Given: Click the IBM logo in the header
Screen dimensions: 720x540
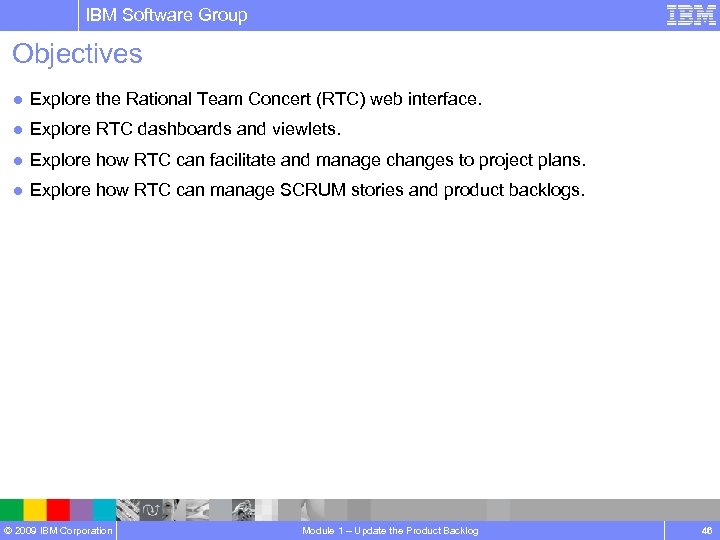Looking at the screenshot, I should pyautogui.click(x=691, y=15).
